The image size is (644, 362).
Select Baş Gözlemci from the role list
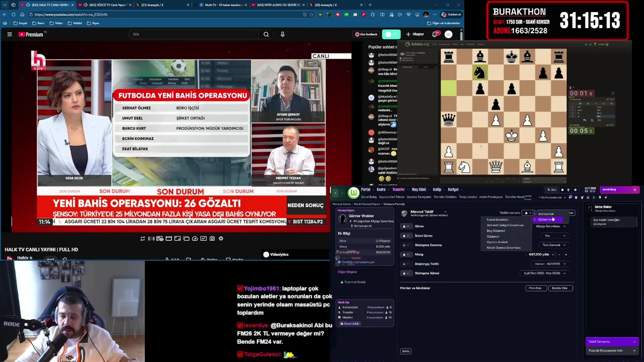(496, 231)
